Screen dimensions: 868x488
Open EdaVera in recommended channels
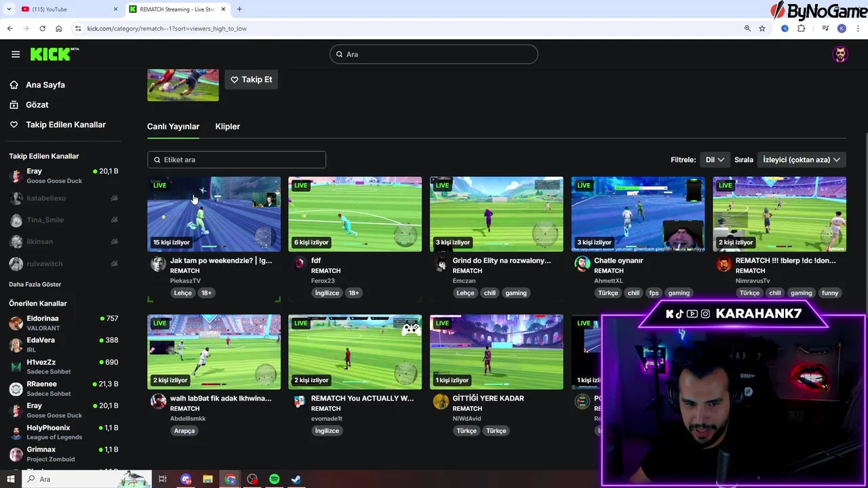[64, 344]
